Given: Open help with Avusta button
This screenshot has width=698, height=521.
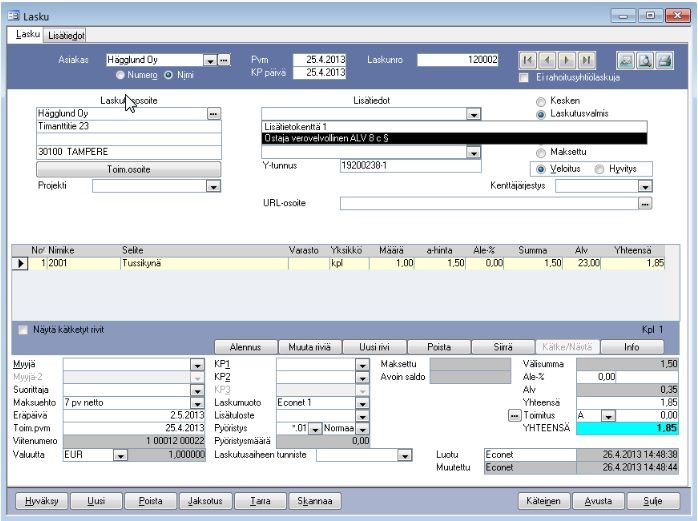Looking at the screenshot, I should pyautogui.click(x=598, y=501).
